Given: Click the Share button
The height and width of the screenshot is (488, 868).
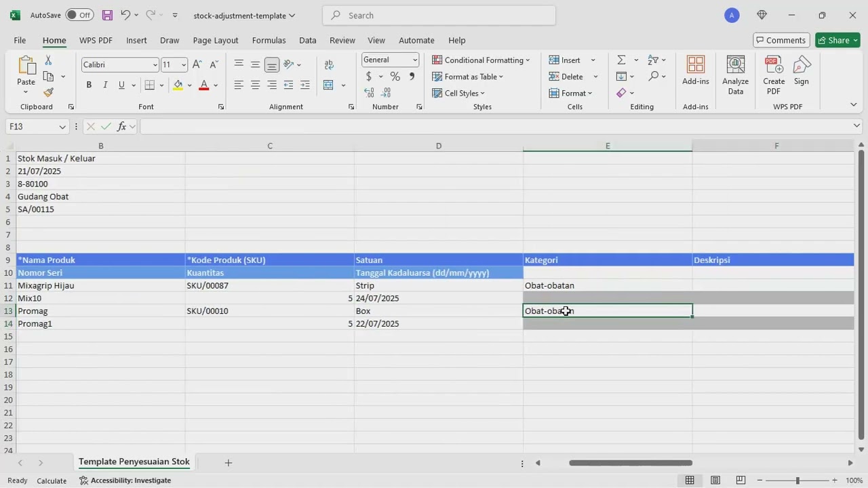Looking at the screenshot, I should point(837,40).
